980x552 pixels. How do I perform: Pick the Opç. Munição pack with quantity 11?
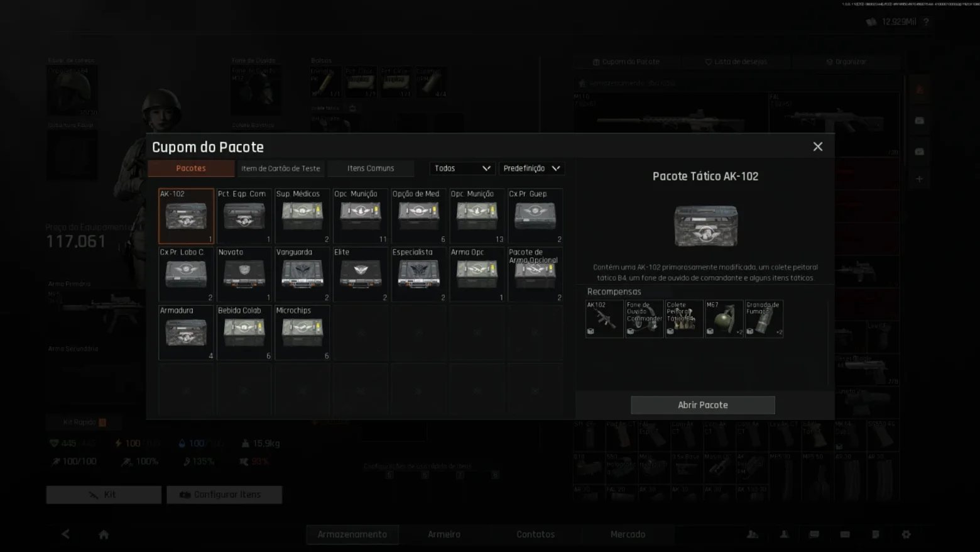pos(361,216)
